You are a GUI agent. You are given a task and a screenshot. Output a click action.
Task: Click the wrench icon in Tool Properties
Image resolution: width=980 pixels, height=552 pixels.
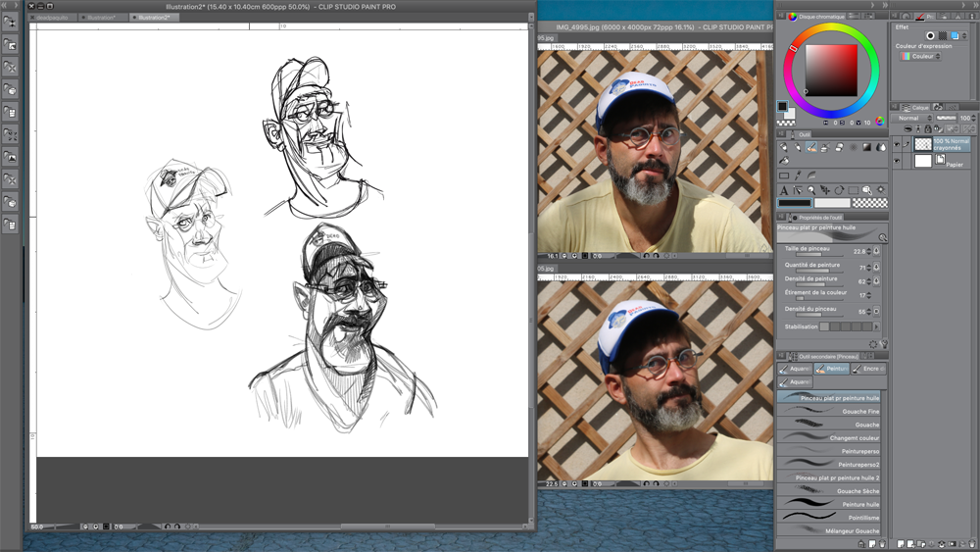(x=883, y=344)
